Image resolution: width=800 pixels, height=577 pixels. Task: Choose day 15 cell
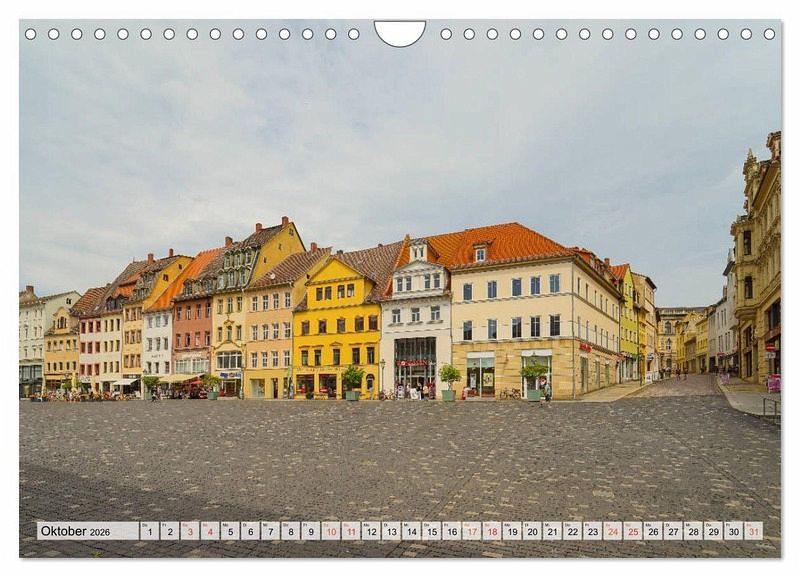432,531
